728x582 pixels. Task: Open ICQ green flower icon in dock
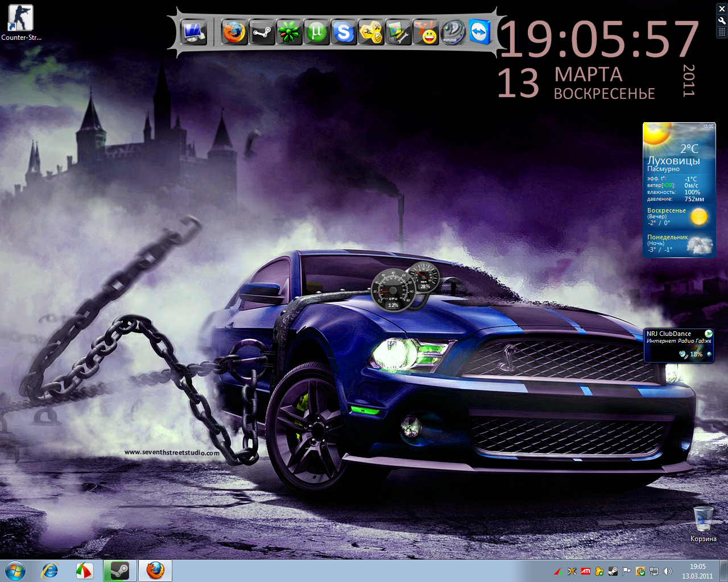[289, 32]
